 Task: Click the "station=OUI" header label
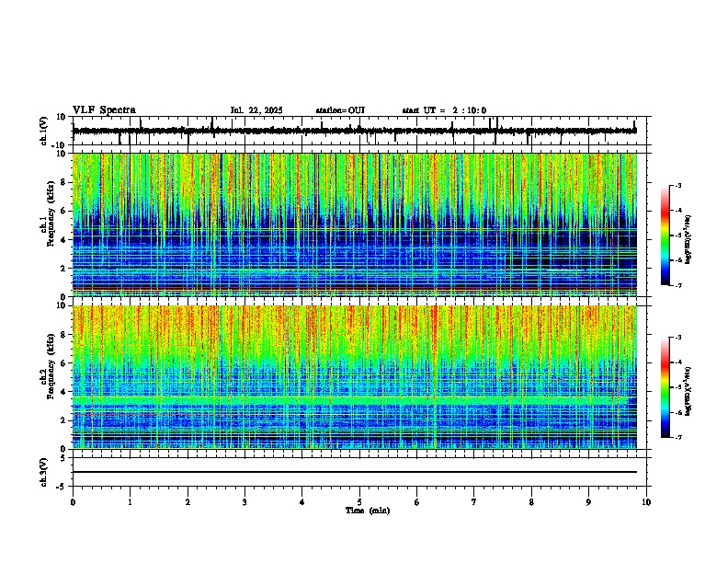pyautogui.click(x=340, y=110)
